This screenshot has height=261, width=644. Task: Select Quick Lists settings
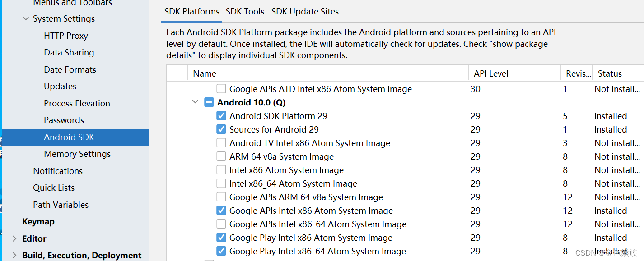click(x=54, y=188)
